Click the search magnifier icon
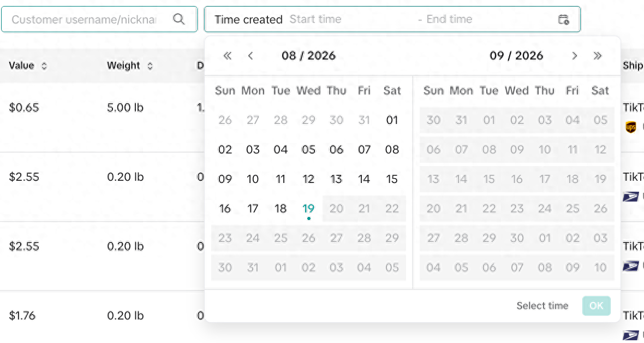The width and height of the screenshot is (644, 343). pos(178,19)
